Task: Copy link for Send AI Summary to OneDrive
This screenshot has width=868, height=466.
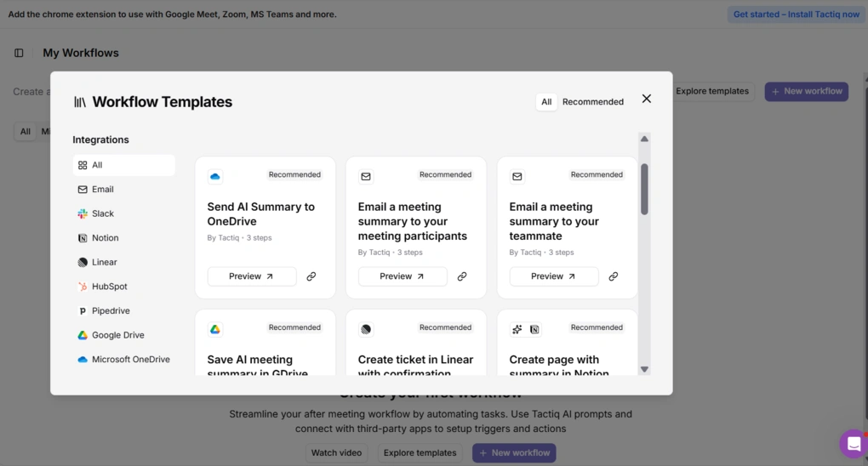Action: point(311,276)
